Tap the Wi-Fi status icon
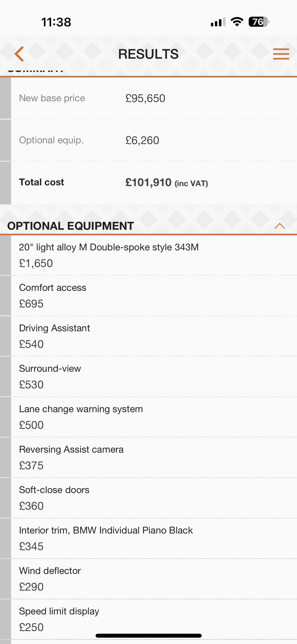 (x=237, y=22)
